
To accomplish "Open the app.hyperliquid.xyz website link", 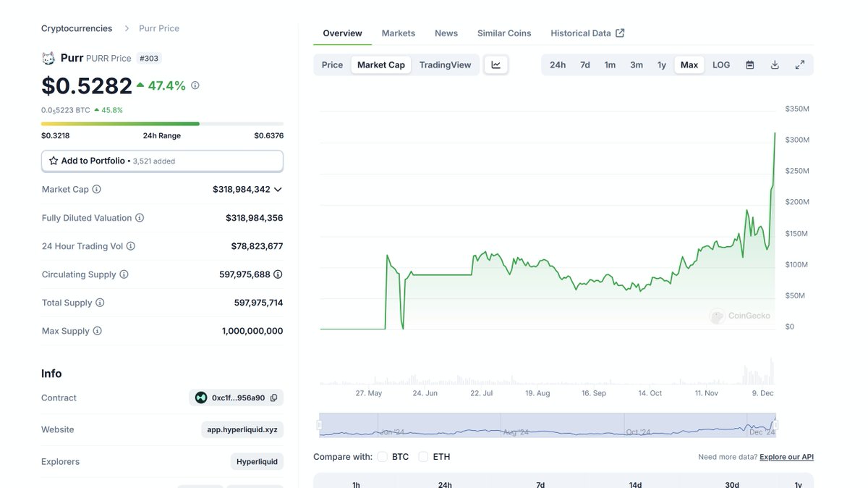I will click(x=242, y=429).
